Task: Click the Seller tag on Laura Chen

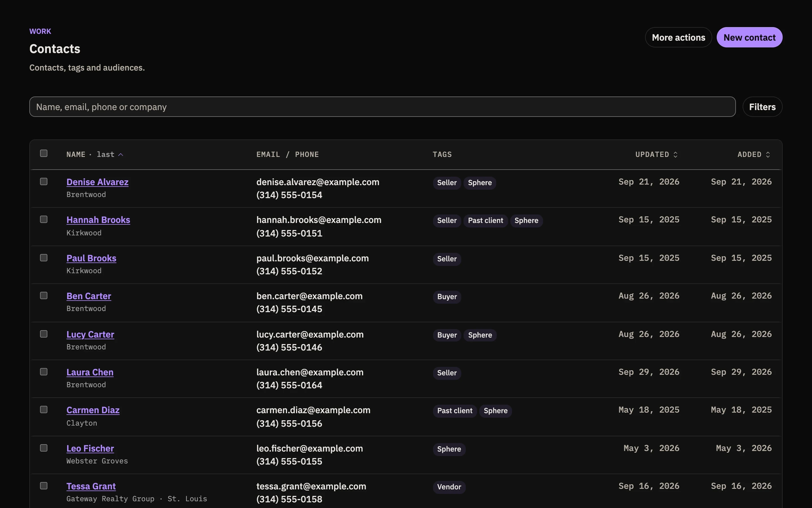Action: [x=447, y=373]
